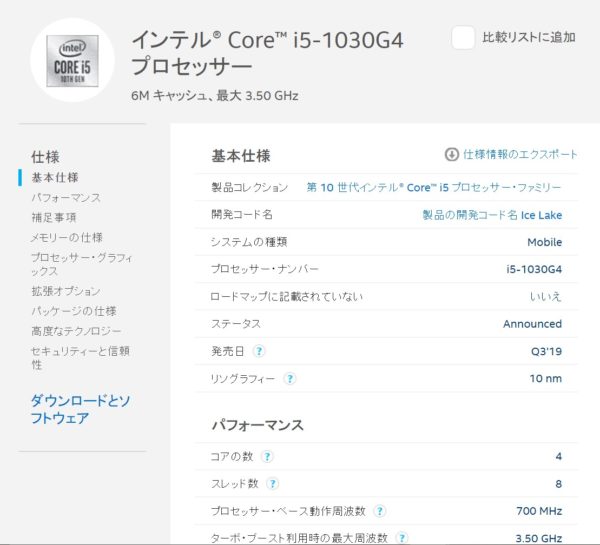Click the 仕様情報のエクスポート download icon
The image size is (600, 545).
451,155
